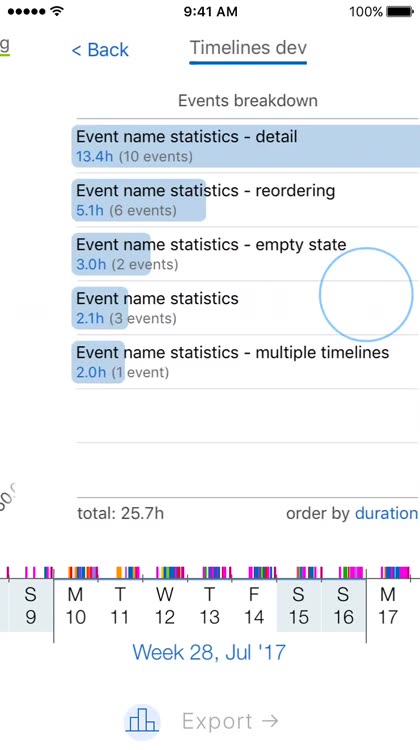Tap the bar chart statistics icon

pos(142,722)
